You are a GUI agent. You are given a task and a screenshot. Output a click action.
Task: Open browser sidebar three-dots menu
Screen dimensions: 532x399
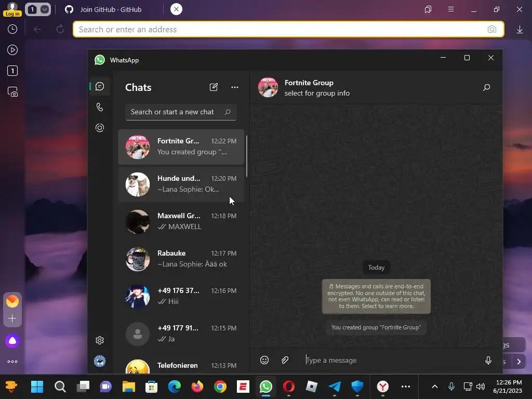[x=12, y=362]
